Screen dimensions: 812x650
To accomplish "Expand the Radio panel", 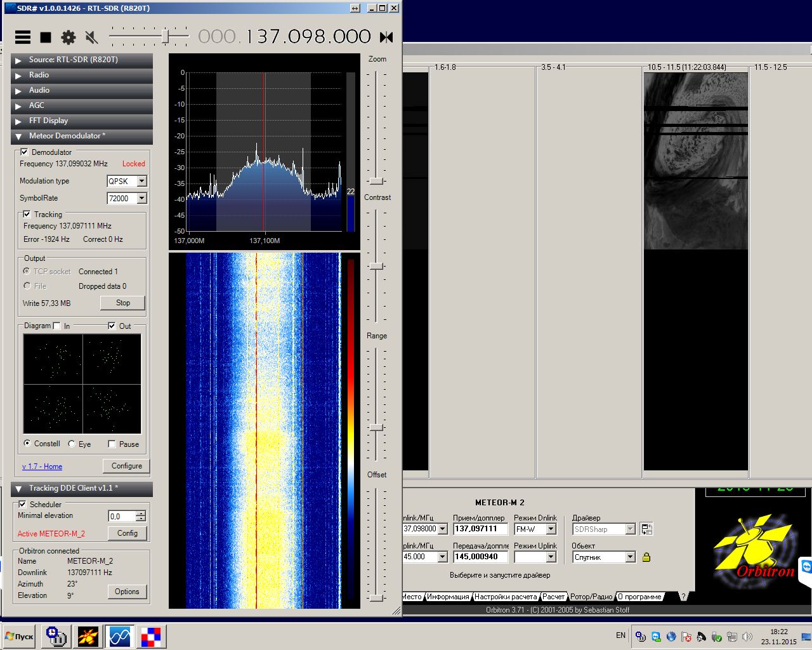I will click(x=82, y=75).
